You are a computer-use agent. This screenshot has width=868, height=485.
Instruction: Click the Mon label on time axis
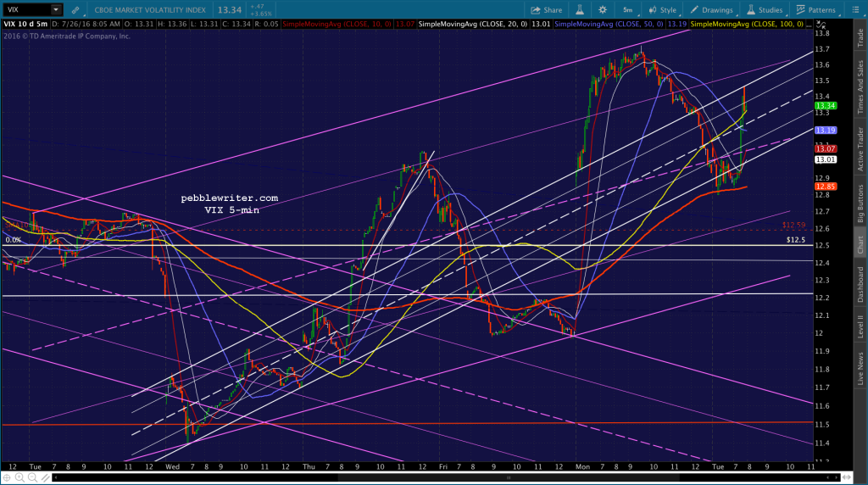pos(582,466)
